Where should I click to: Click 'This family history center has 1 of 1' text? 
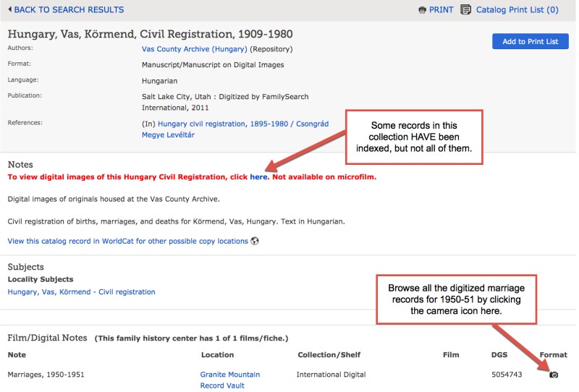click(191, 338)
